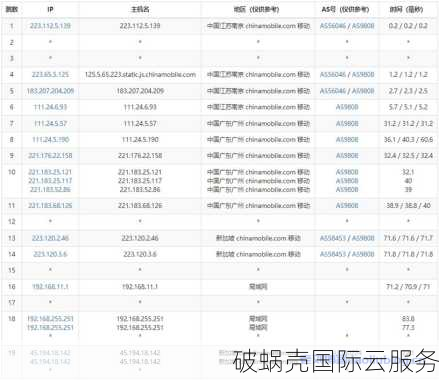Click the time value 2.7 / 2.3 / 2.5
Viewport: 439px width, 380px height.
[408, 91]
